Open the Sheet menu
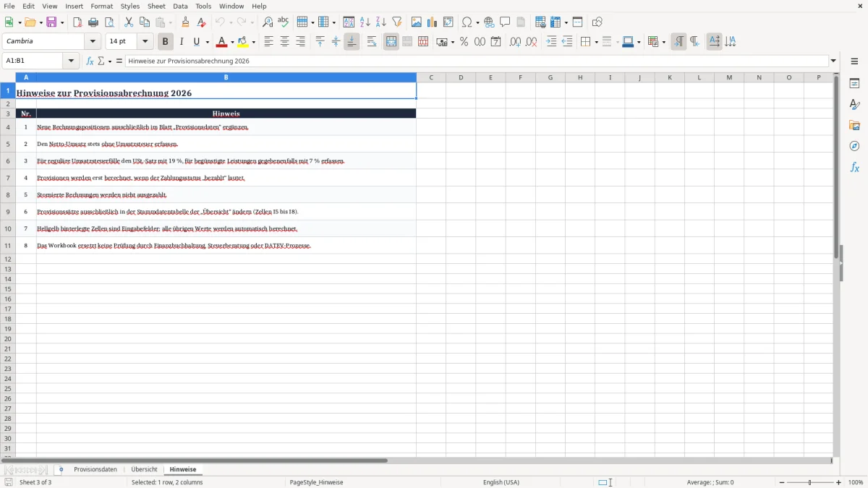 (x=156, y=6)
